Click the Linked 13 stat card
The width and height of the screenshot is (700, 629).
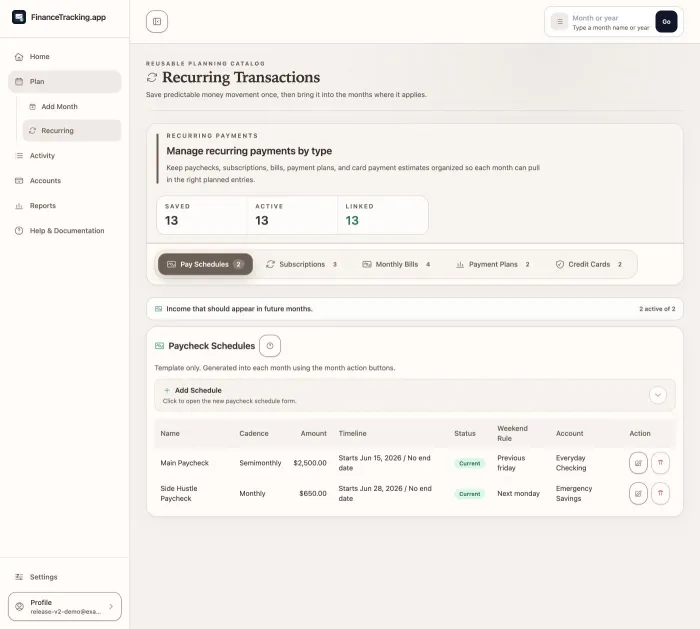383,215
